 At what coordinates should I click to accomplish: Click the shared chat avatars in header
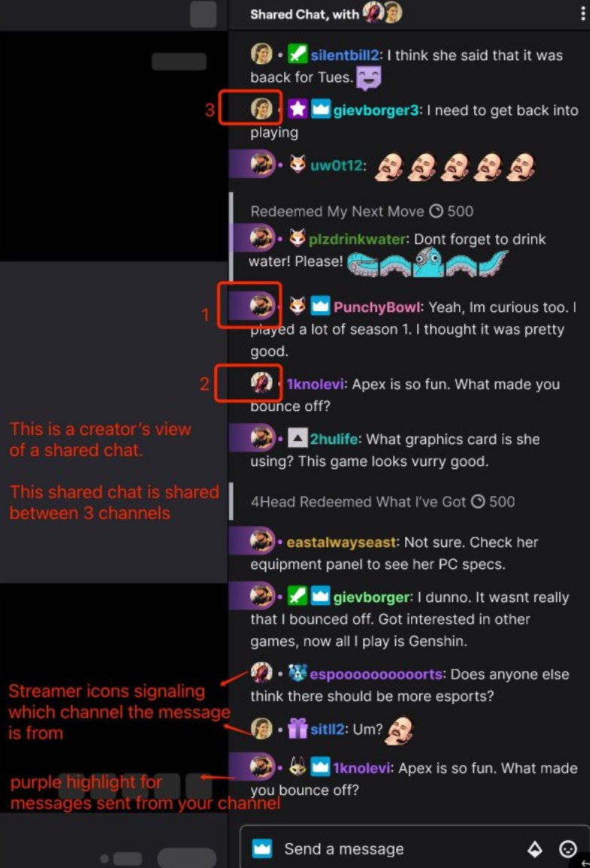382,12
